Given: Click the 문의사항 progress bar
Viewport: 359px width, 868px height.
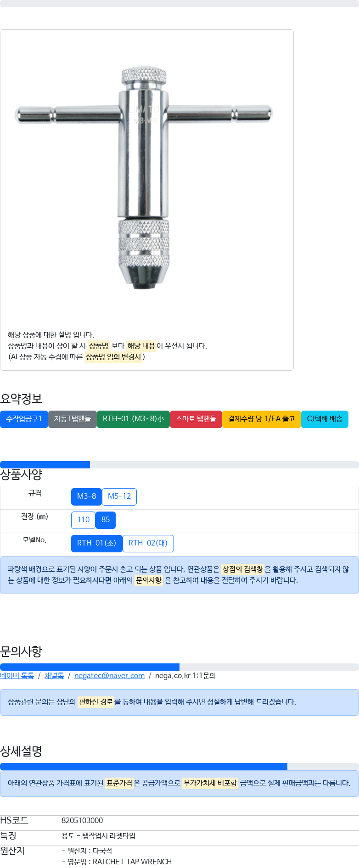Looking at the screenshot, I should (x=179, y=667).
